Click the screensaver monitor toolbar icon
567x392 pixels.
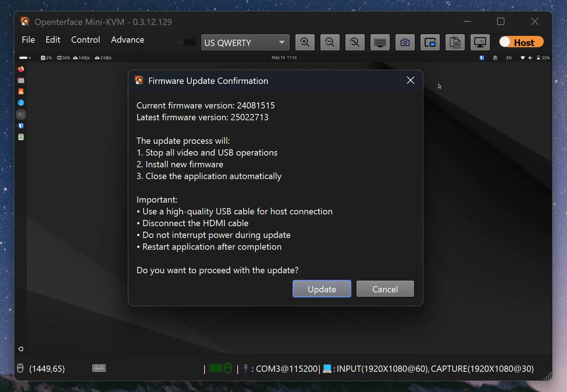pyautogui.click(x=480, y=42)
